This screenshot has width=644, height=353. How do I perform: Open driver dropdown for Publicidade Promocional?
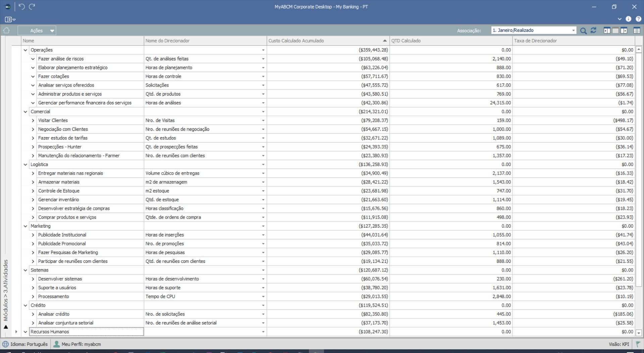pyautogui.click(x=263, y=244)
